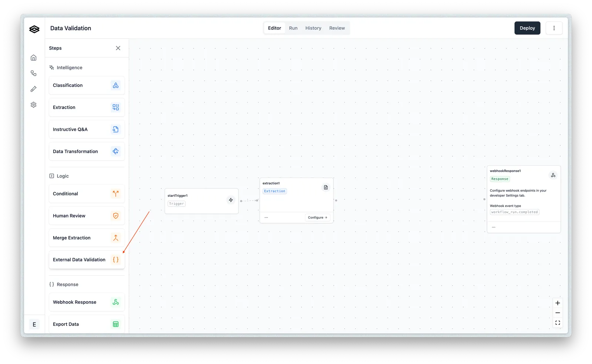This screenshot has height=364, width=592.
Task: Click the Merge Extraction icon
Action: 116,238
